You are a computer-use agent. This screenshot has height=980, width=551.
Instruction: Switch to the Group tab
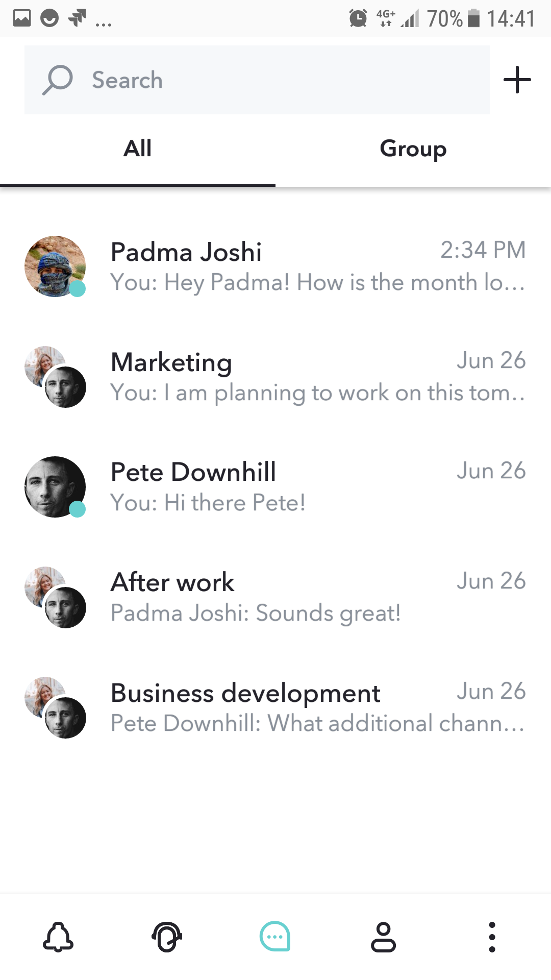point(413,149)
